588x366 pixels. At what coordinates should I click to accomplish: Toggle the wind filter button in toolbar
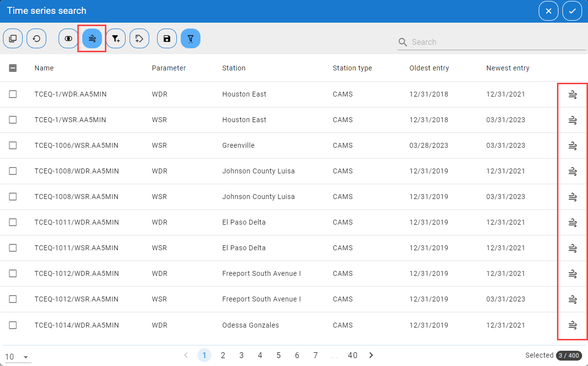point(92,38)
